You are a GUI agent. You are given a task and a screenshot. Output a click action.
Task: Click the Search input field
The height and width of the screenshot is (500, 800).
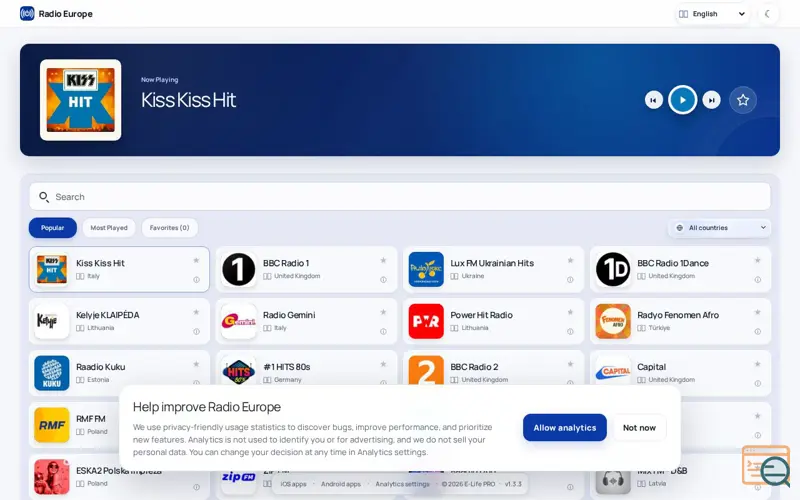click(400, 196)
